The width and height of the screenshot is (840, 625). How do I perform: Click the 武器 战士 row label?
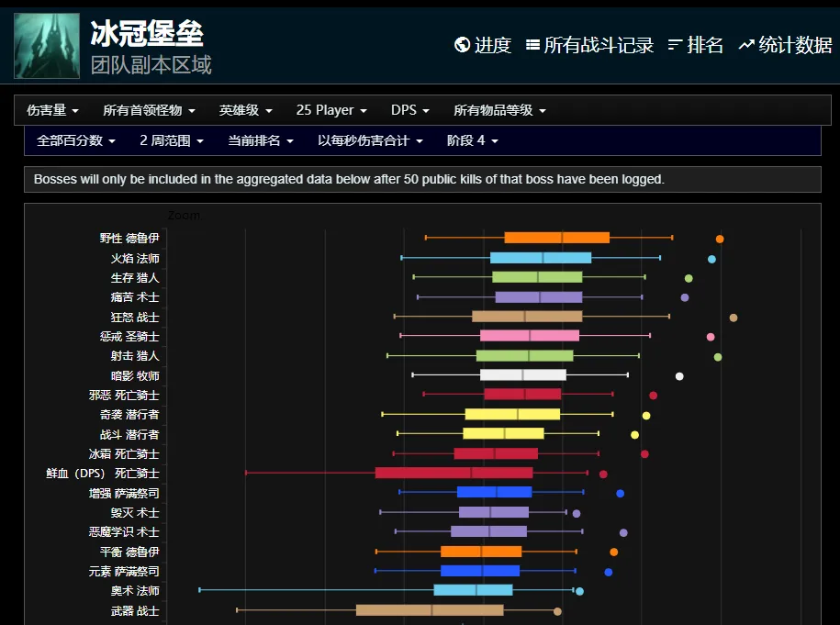(135, 611)
